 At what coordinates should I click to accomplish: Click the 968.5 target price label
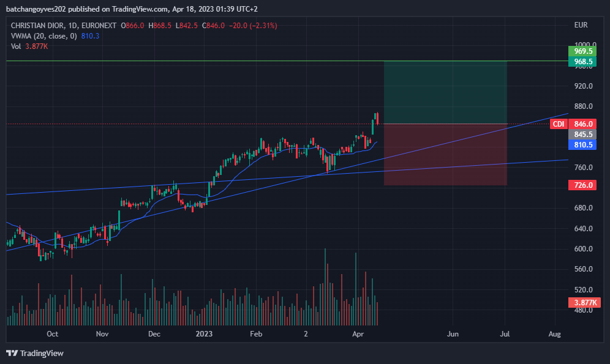click(x=582, y=62)
